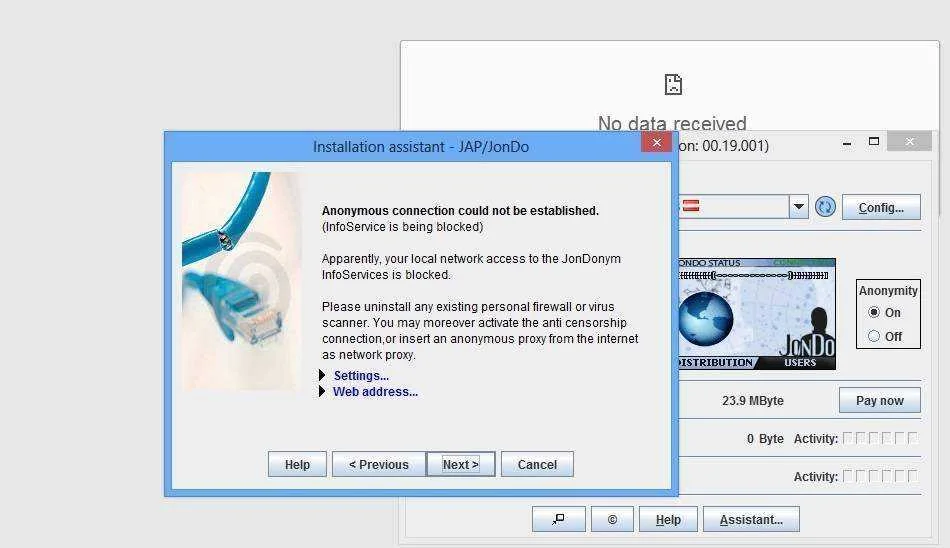Open the Settings... link
Screen dimensions: 950x548
click(x=361, y=376)
